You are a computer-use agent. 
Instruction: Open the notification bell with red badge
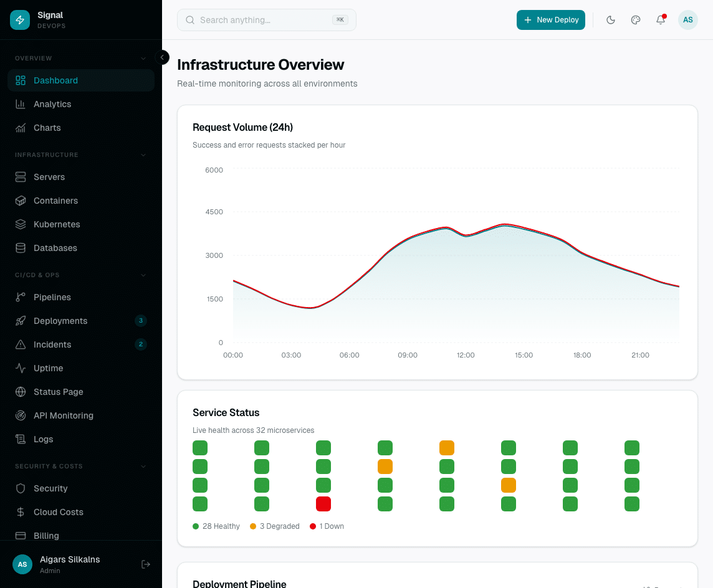click(x=660, y=20)
